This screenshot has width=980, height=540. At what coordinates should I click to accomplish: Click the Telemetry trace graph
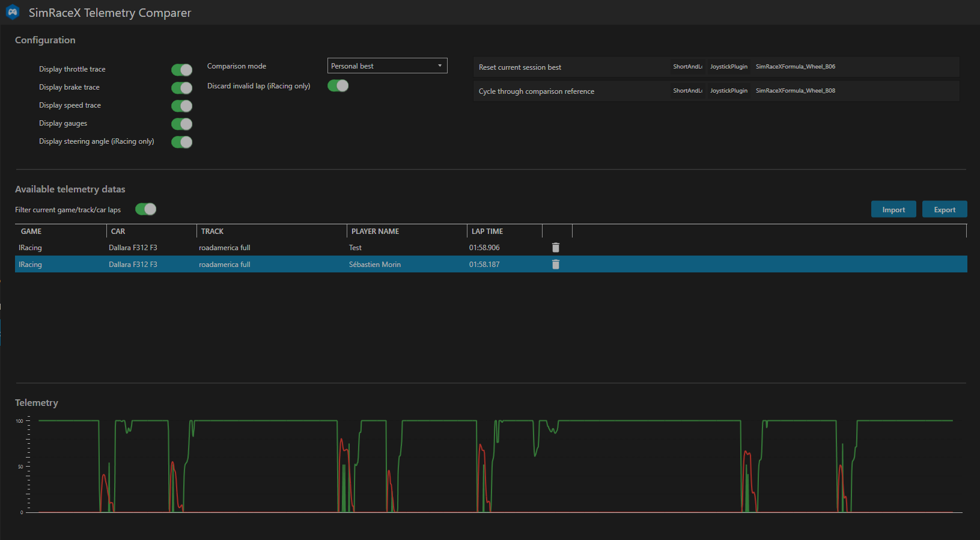pyautogui.click(x=490, y=466)
